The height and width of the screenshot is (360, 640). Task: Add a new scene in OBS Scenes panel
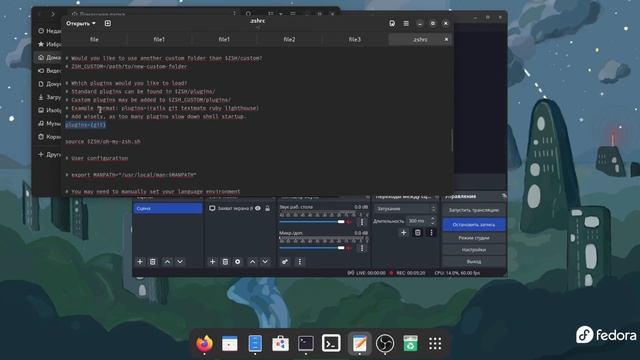[x=140, y=262]
